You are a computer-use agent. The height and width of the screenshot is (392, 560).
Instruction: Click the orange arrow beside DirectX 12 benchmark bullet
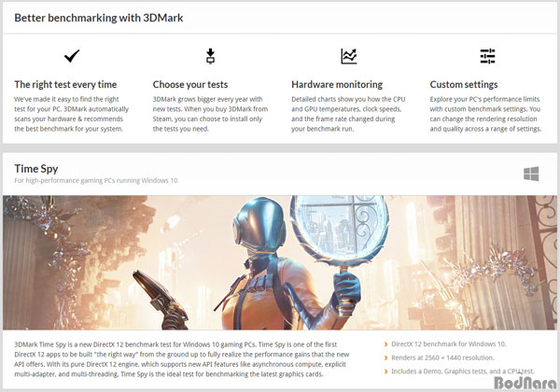(x=385, y=344)
